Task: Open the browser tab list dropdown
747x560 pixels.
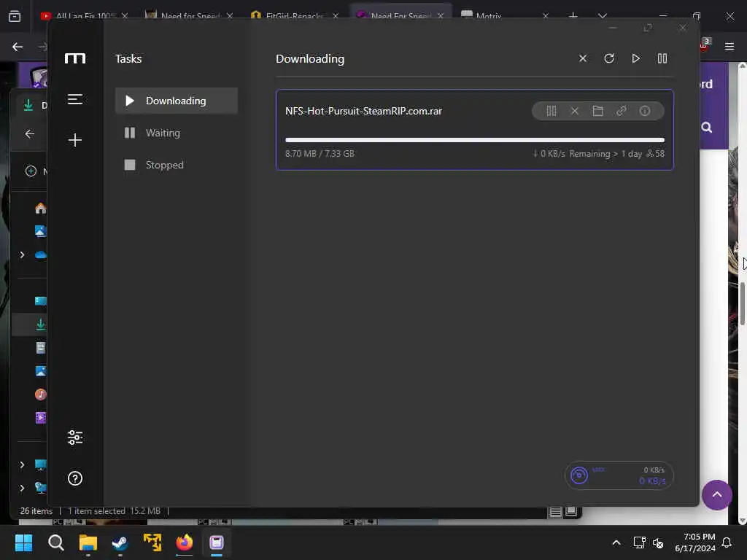Action: click(x=602, y=16)
